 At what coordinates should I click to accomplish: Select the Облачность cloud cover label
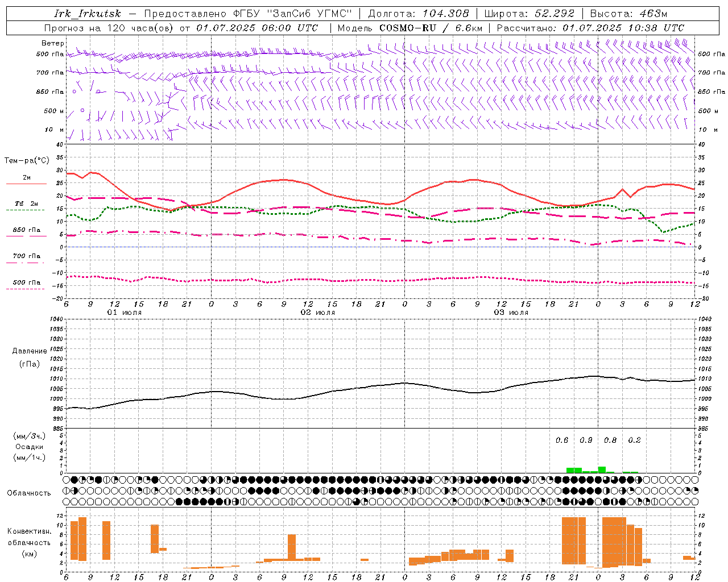point(29,493)
